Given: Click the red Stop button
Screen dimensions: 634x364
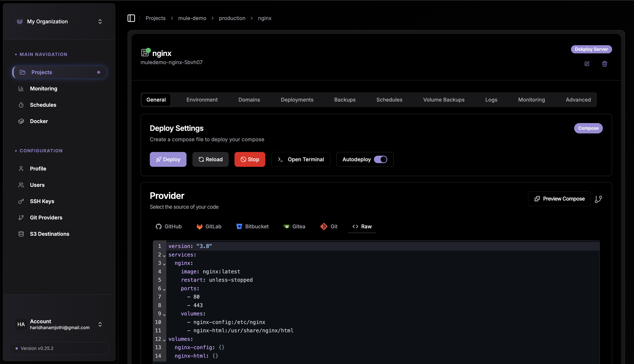Looking at the screenshot, I should pyautogui.click(x=250, y=160).
